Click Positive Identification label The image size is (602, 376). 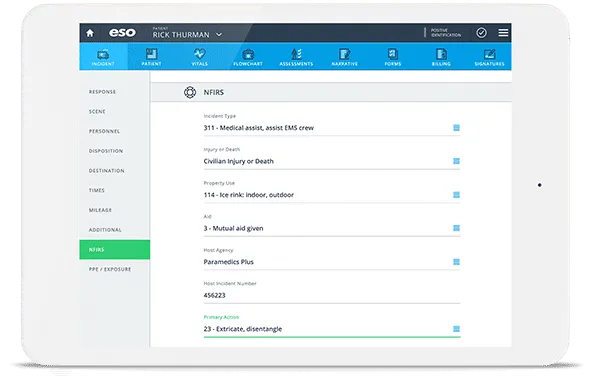pyautogui.click(x=446, y=33)
